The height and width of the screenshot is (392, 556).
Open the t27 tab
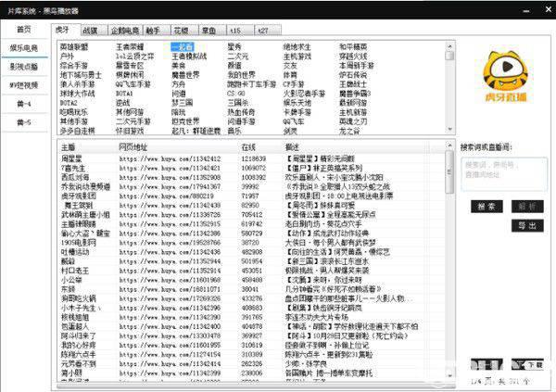click(268, 31)
